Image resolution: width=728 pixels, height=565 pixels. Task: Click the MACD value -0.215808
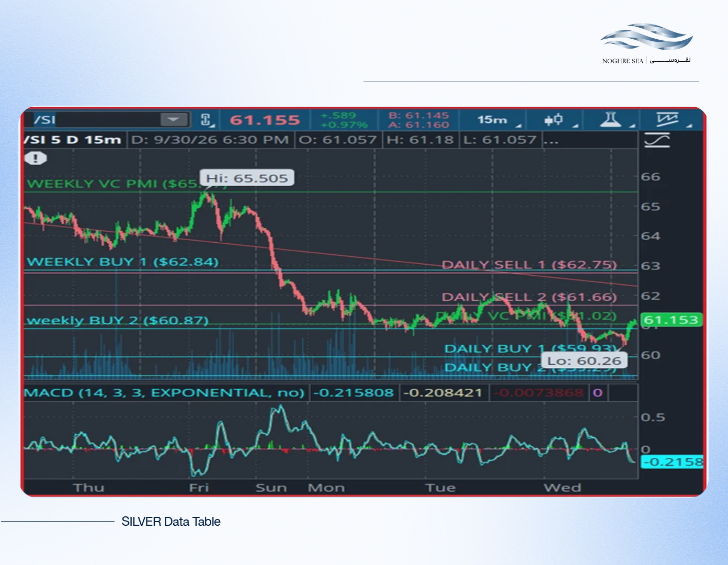353,392
